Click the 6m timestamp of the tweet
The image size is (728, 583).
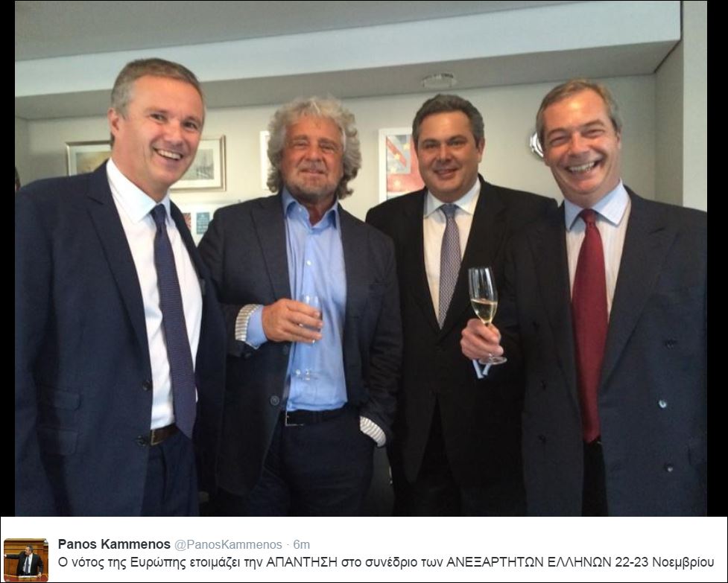pos(301,544)
